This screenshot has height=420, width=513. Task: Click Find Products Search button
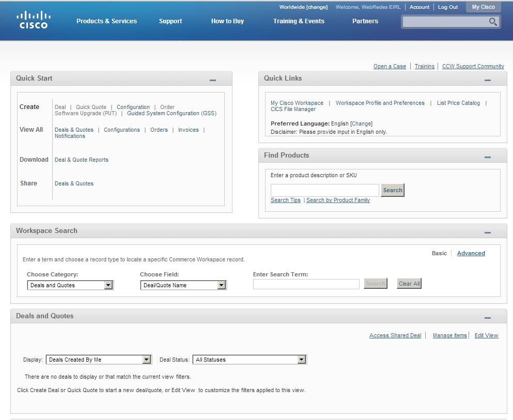pos(393,190)
